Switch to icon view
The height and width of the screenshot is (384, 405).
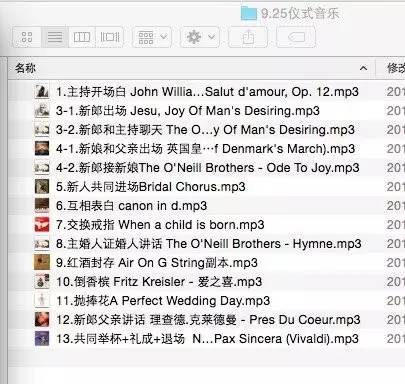(x=27, y=37)
